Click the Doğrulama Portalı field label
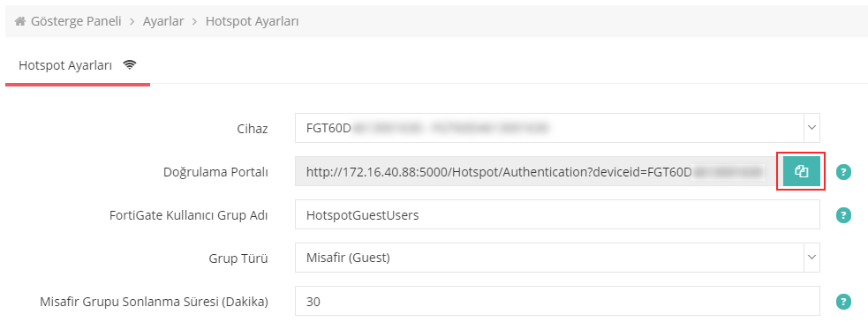 click(x=215, y=172)
